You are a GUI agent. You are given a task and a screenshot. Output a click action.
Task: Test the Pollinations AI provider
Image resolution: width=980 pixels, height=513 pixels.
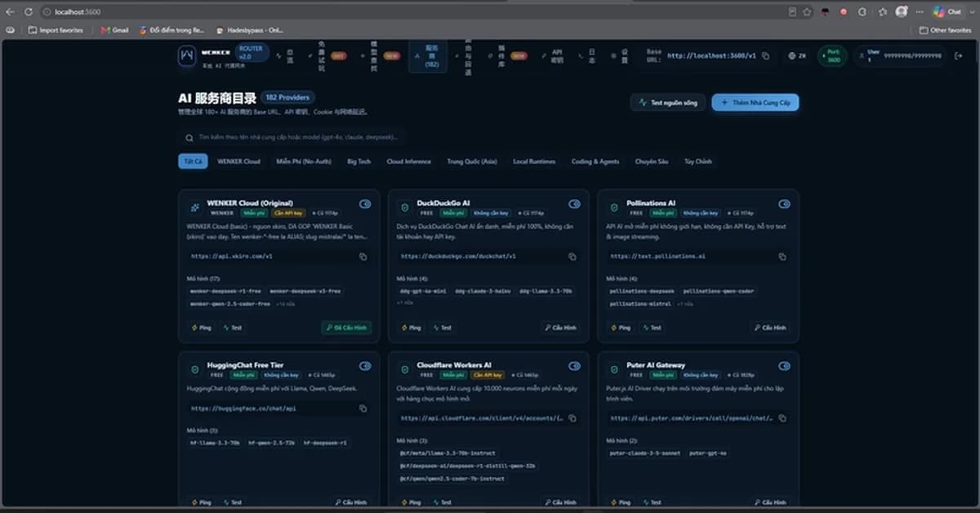coord(652,328)
